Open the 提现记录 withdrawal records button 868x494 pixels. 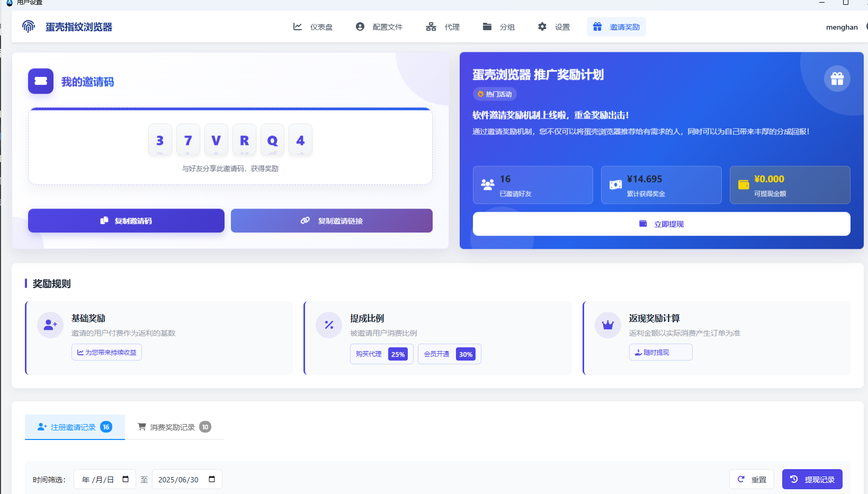point(812,479)
